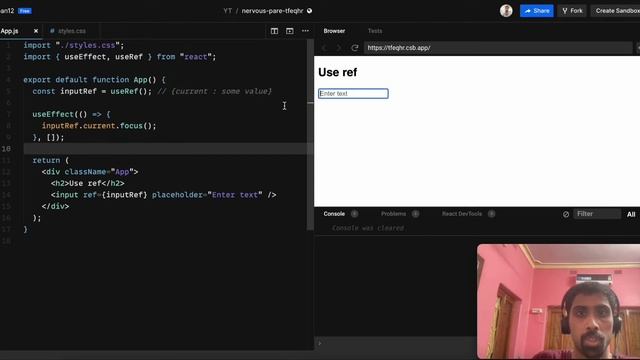The image size is (640, 360).
Task: Click the sandbox privacy globe icon
Action: click(309, 11)
